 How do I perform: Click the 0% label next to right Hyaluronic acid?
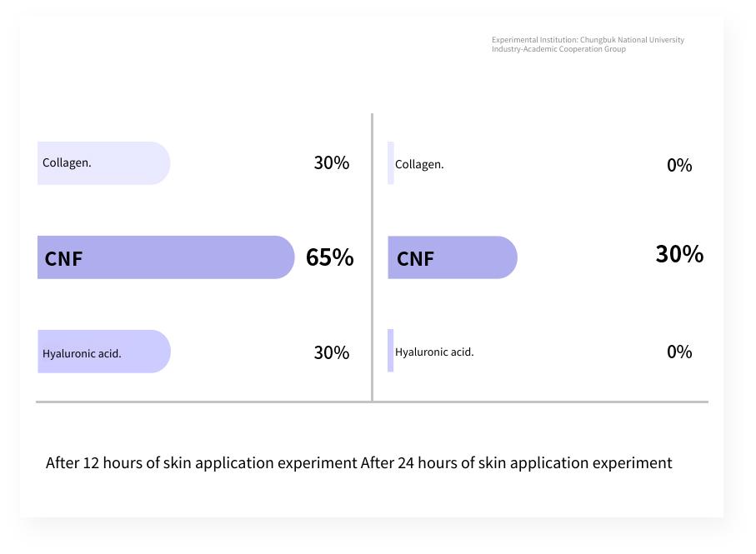pos(679,352)
